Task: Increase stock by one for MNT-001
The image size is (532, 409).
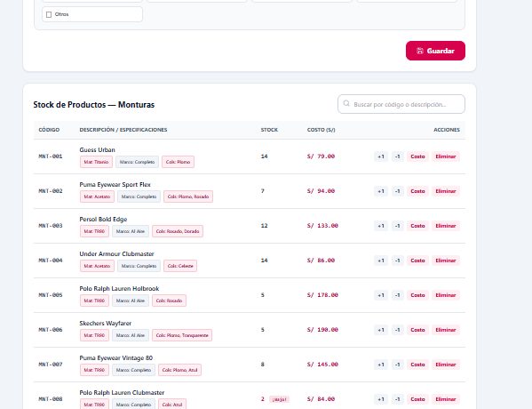Action: (381, 156)
